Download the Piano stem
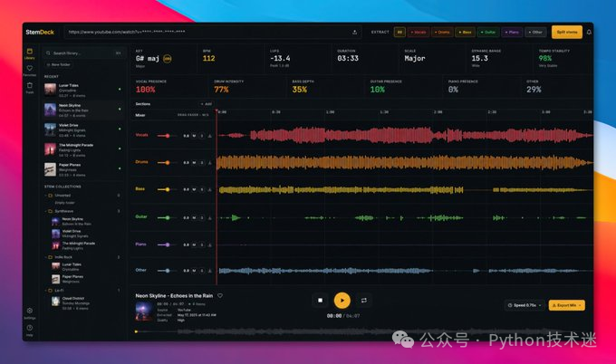This screenshot has width=616, height=364. pyautogui.click(x=210, y=244)
